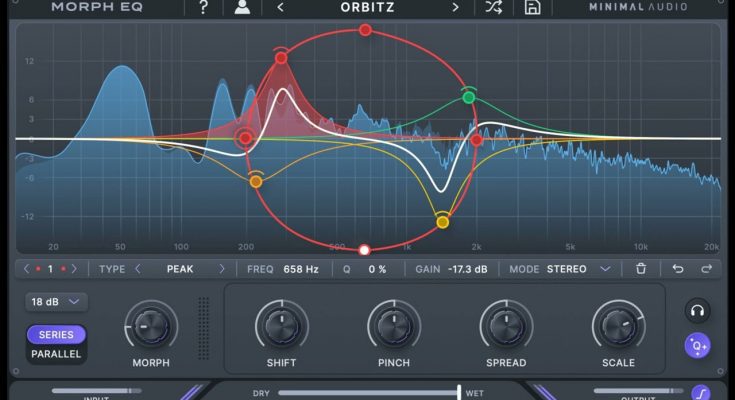Click the help question mark icon
This screenshot has height=400, width=735.
click(204, 8)
